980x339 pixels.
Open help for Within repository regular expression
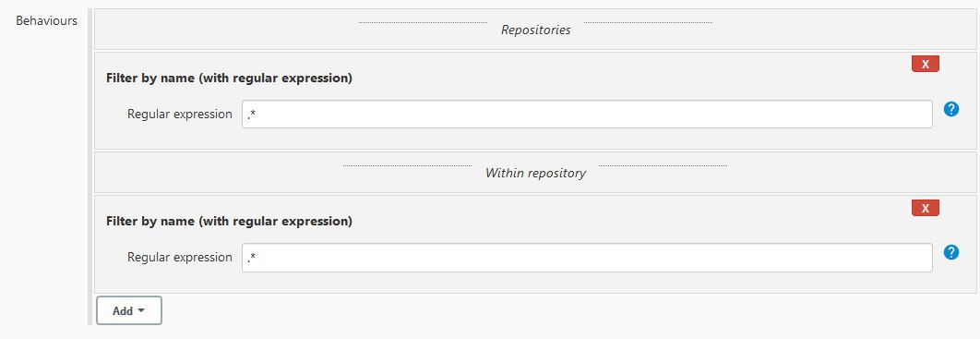tap(950, 253)
